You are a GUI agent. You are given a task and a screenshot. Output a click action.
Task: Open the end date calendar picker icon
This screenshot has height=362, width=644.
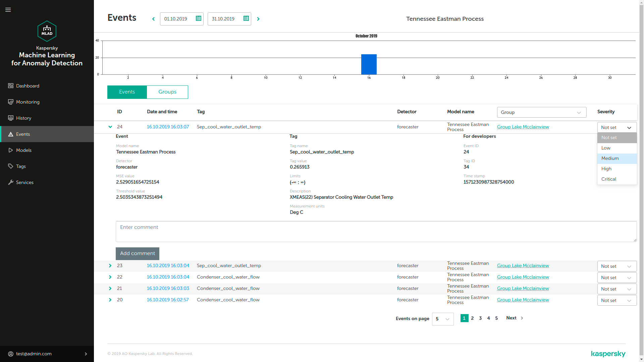coord(246,18)
